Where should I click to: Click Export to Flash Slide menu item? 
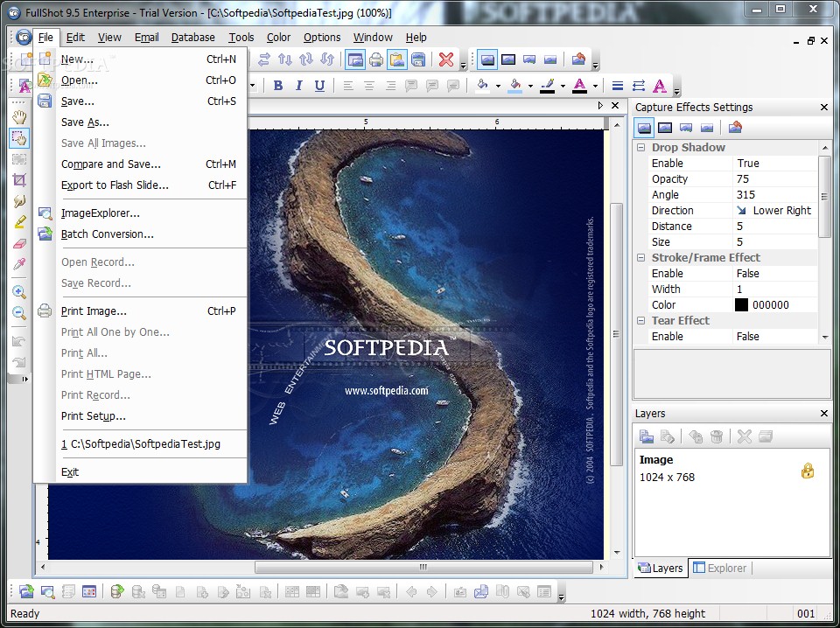coord(139,185)
